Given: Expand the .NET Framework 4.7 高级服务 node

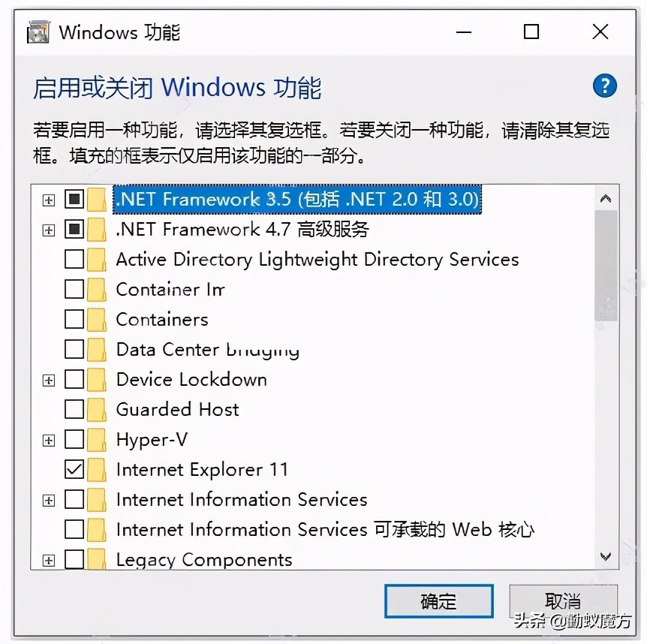Looking at the screenshot, I should (48, 230).
